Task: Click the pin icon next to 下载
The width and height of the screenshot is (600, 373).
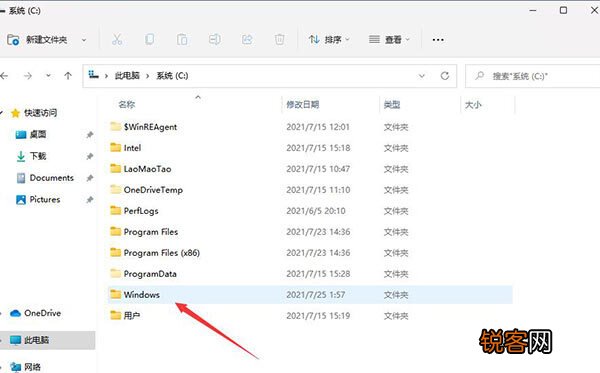Action: (90, 156)
